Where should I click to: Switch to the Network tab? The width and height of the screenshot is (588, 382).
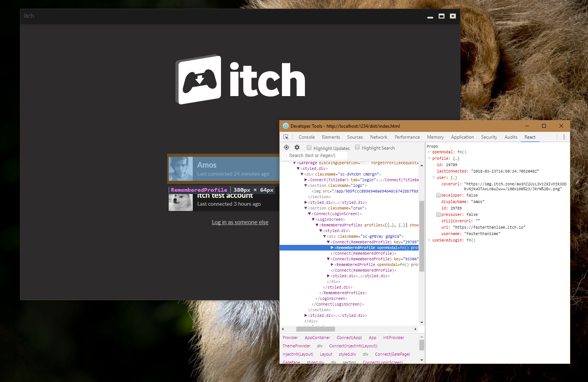[x=378, y=137]
